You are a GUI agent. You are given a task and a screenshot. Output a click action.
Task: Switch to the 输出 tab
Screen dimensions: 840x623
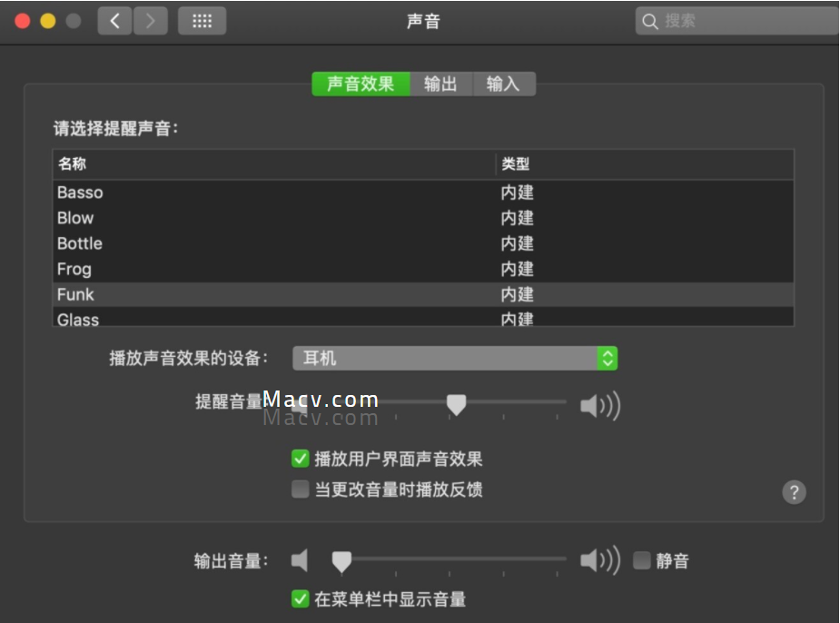(x=440, y=84)
